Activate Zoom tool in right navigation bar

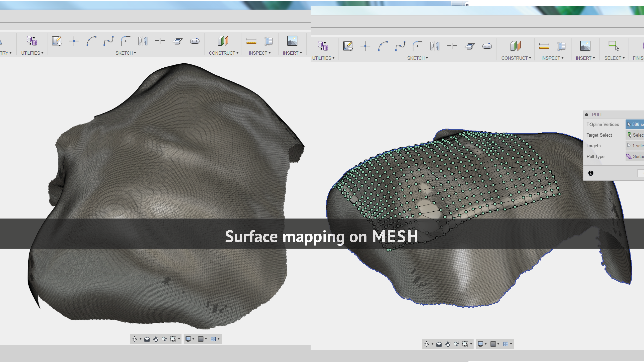click(x=456, y=344)
